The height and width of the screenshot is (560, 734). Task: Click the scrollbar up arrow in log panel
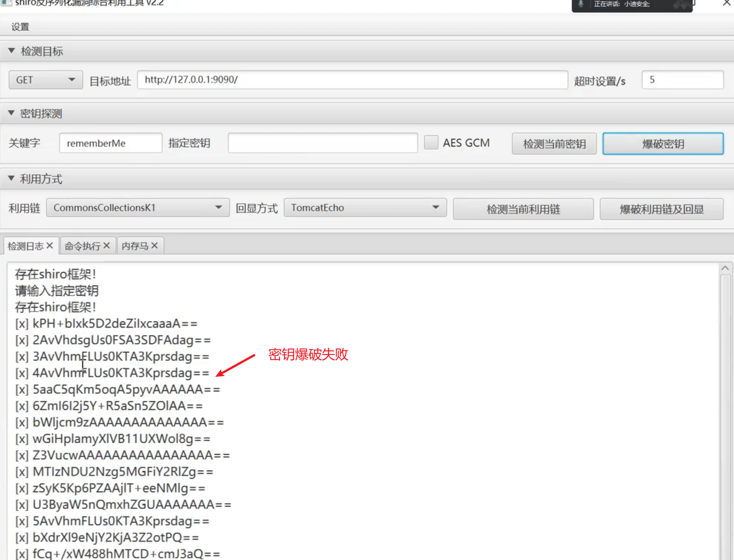[x=725, y=268]
